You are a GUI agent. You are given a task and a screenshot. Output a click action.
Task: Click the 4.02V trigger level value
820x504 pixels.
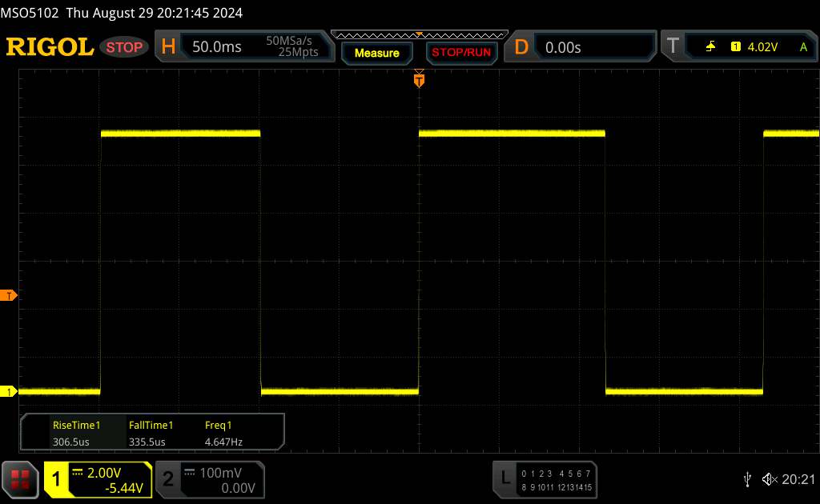pos(762,47)
